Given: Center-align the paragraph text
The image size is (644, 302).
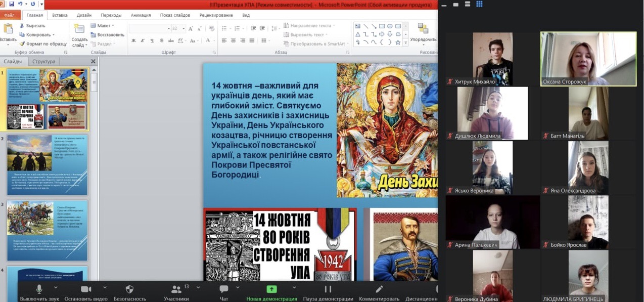Looking at the screenshot, I should point(234,40).
